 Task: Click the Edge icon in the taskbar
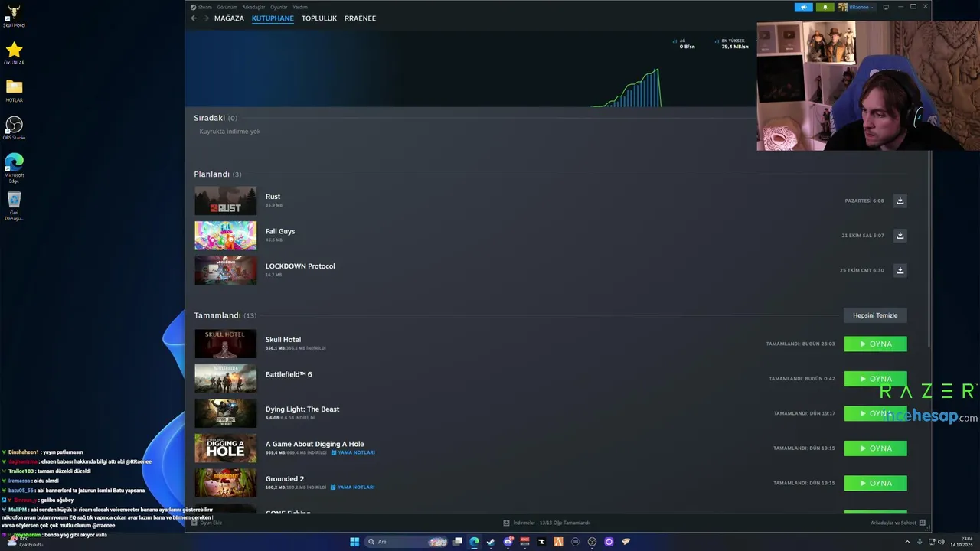click(x=474, y=542)
